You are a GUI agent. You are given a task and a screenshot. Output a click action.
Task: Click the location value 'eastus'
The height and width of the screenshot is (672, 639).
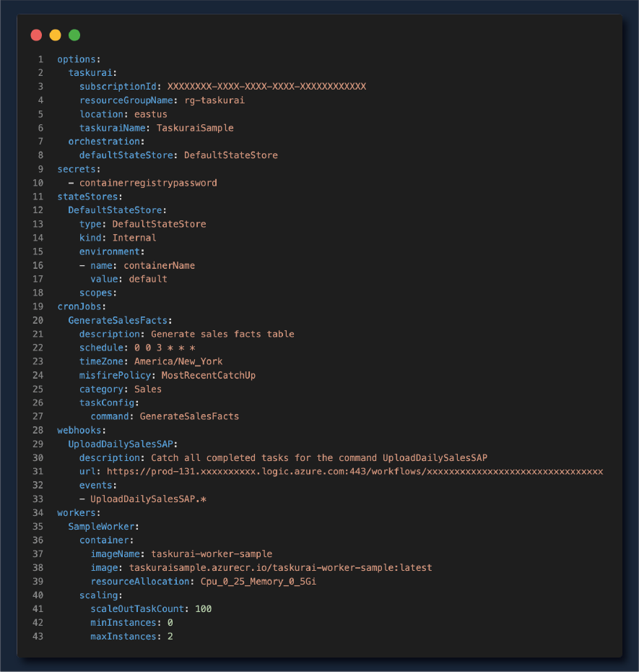click(151, 114)
